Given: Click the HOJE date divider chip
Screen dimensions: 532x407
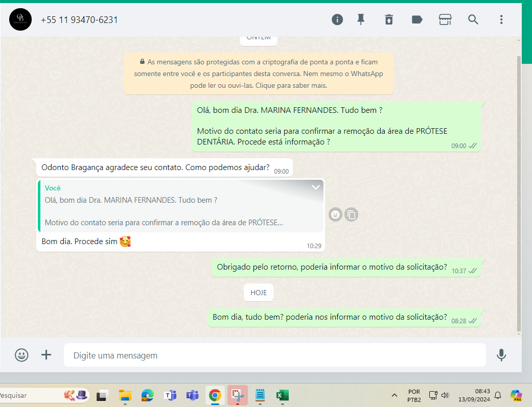Looking at the screenshot, I should tap(259, 293).
